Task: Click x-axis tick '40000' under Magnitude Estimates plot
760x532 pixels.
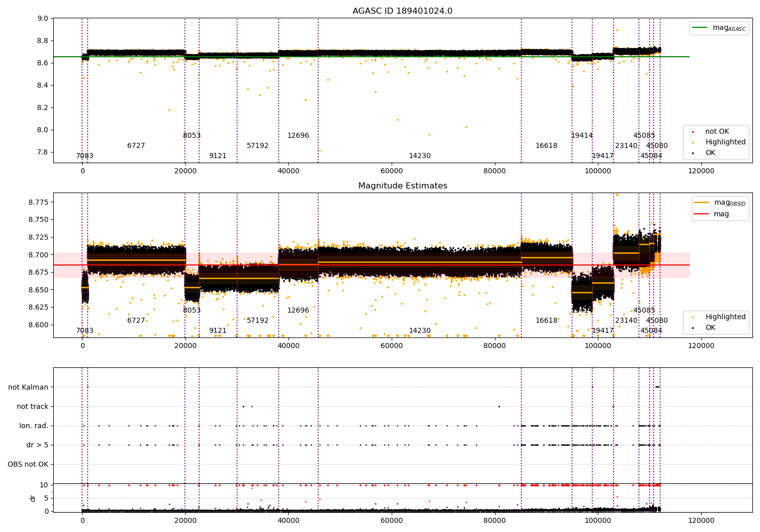Action: click(288, 346)
